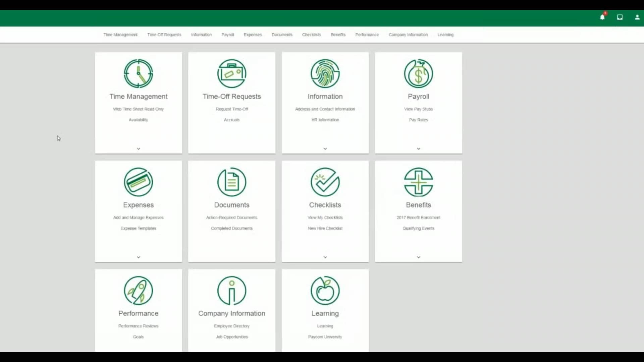Open the View Pay Stubs link
644x362 pixels.
point(418,109)
